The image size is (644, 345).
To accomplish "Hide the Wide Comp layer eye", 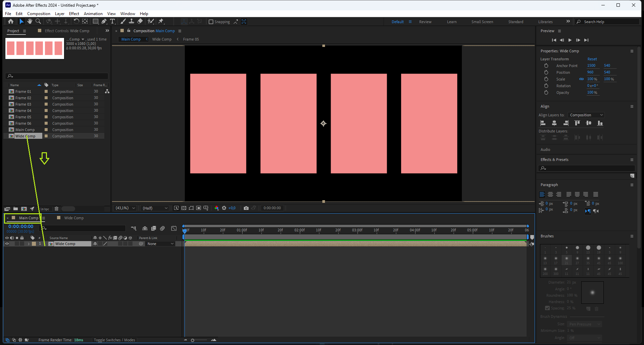I will (x=7, y=244).
